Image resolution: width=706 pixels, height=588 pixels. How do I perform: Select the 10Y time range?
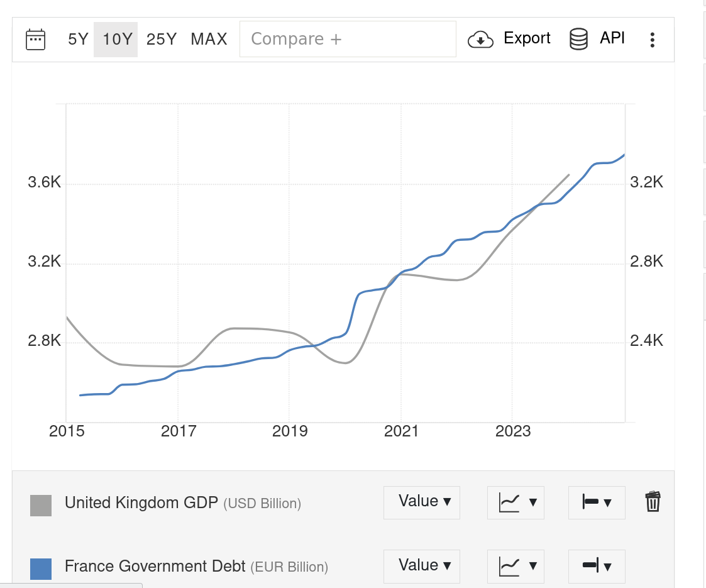click(x=116, y=40)
